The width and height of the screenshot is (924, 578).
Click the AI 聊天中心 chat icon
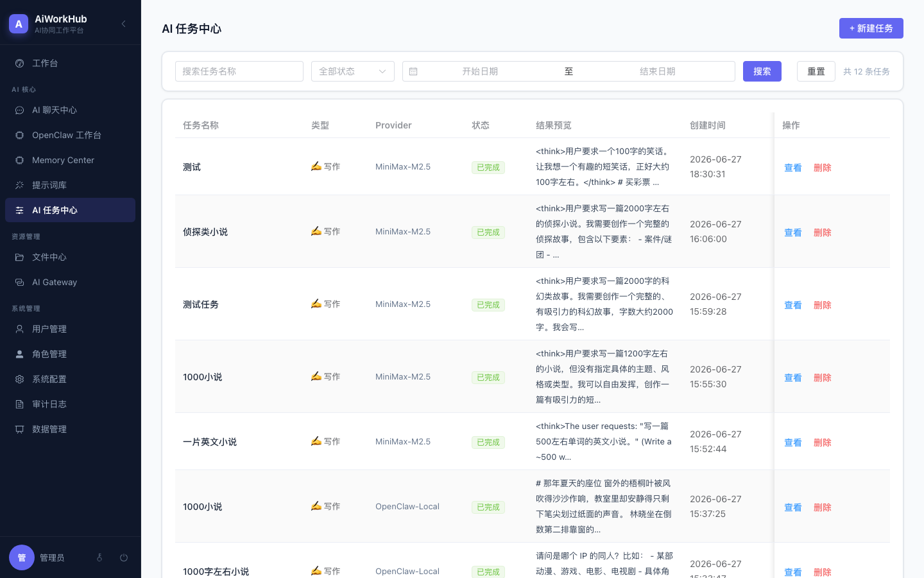19,110
